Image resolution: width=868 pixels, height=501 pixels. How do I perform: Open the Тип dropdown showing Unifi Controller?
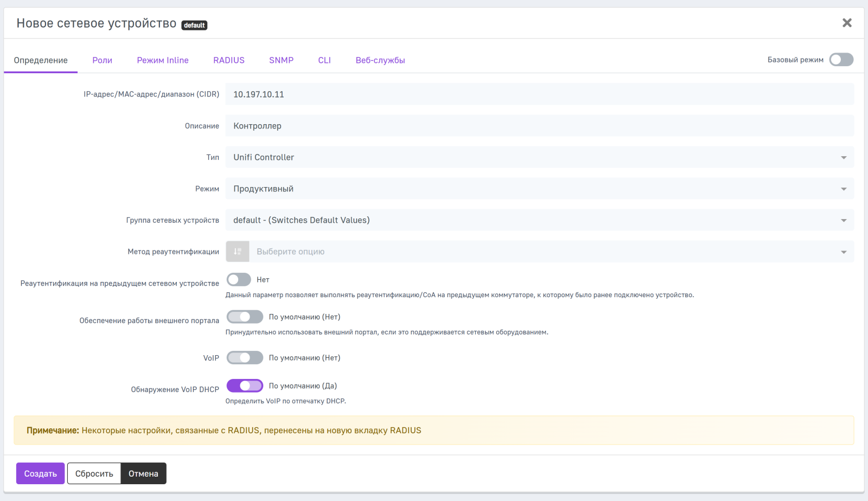click(539, 157)
